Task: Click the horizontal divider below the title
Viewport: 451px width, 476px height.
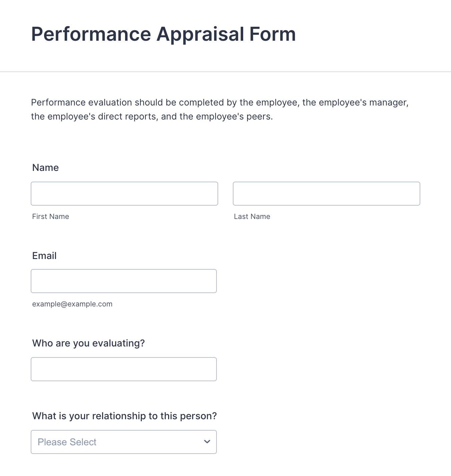Action: point(225,72)
